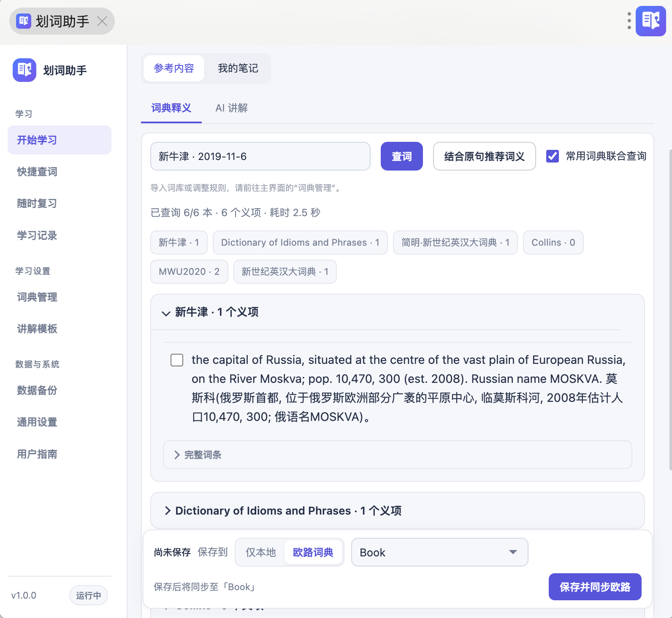
Task: Open 词典管理 in the sidebar
Action: click(x=60, y=297)
